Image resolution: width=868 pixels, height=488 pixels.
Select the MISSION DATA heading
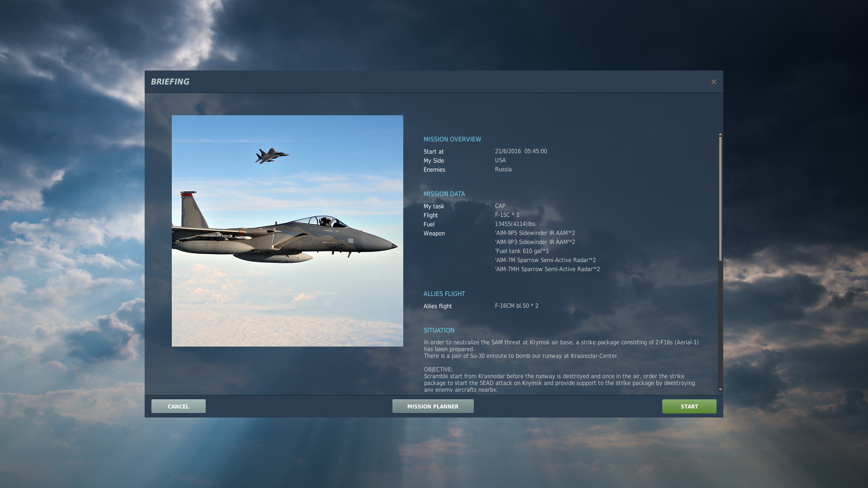[x=444, y=194]
